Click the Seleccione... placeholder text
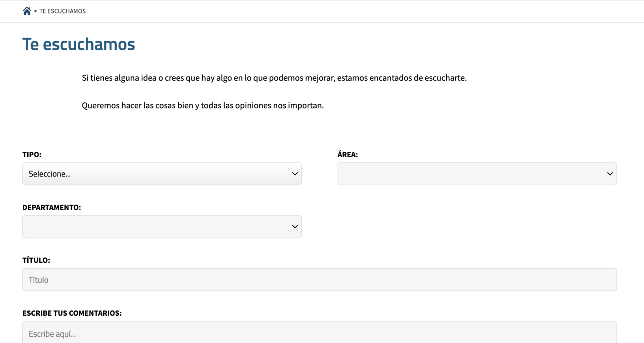The width and height of the screenshot is (644, 343). 50,174
